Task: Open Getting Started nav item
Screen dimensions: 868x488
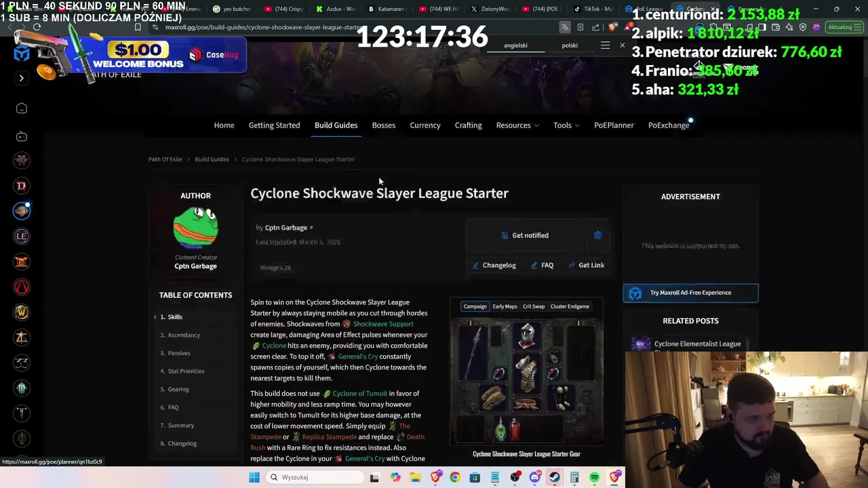Action: [x=274, y=125]
